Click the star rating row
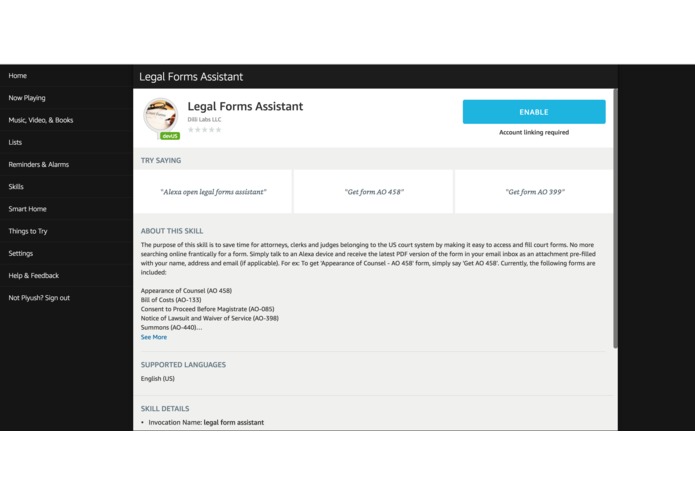Viewport: 695px width, 494px height. tap(204, 130)
